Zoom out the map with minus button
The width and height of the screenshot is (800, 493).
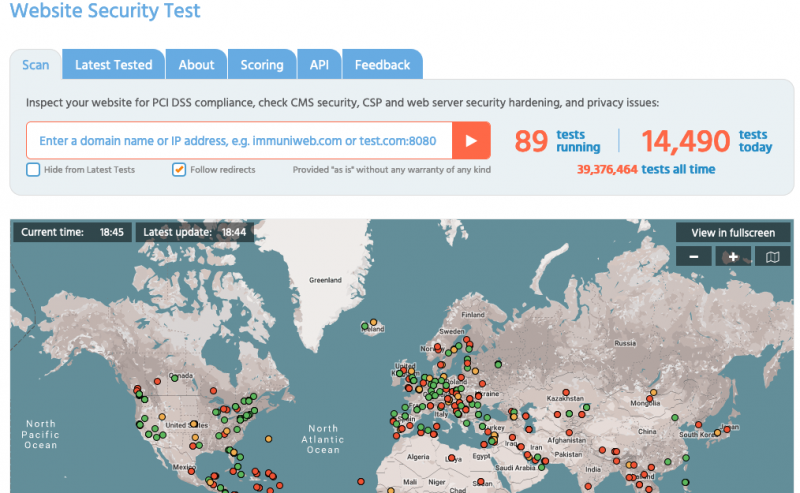(x=694, y=257)
